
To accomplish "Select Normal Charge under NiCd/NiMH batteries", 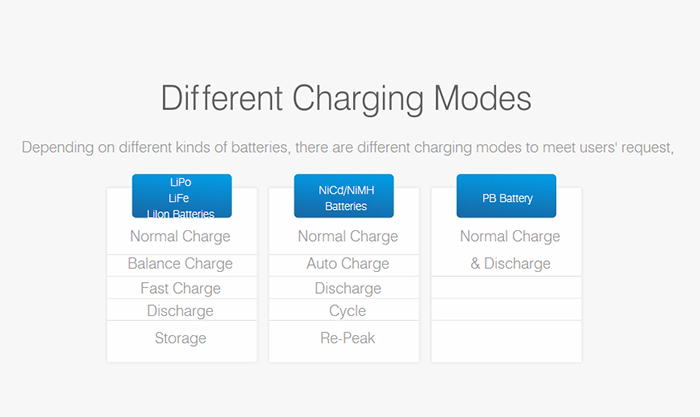I will pyautogui.click(x=347, y=237).
